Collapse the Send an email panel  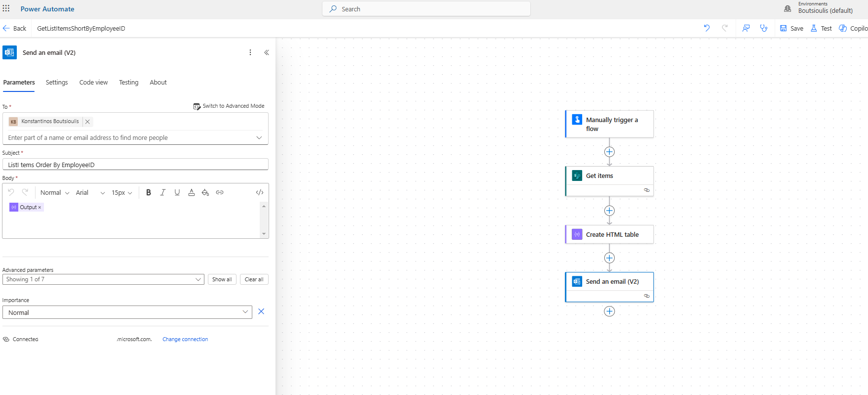[267, 52]
